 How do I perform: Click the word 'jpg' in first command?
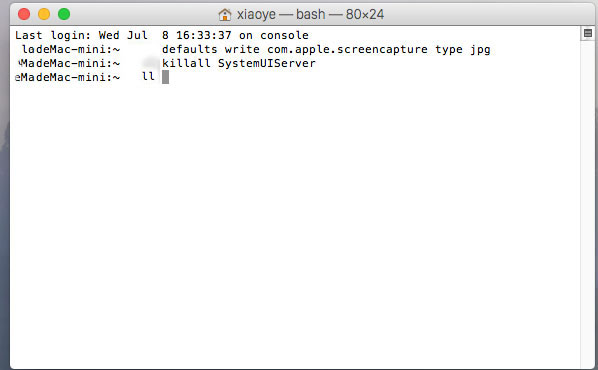[480, 50]
